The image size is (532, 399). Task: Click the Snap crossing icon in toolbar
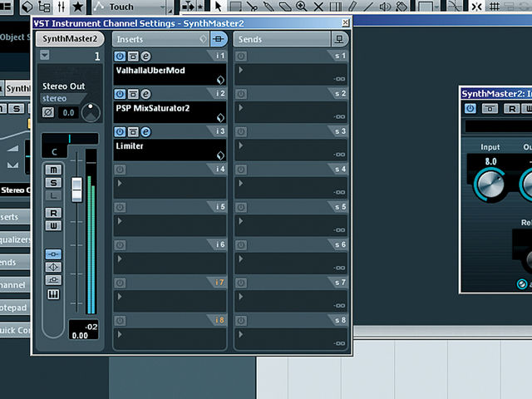476,6
